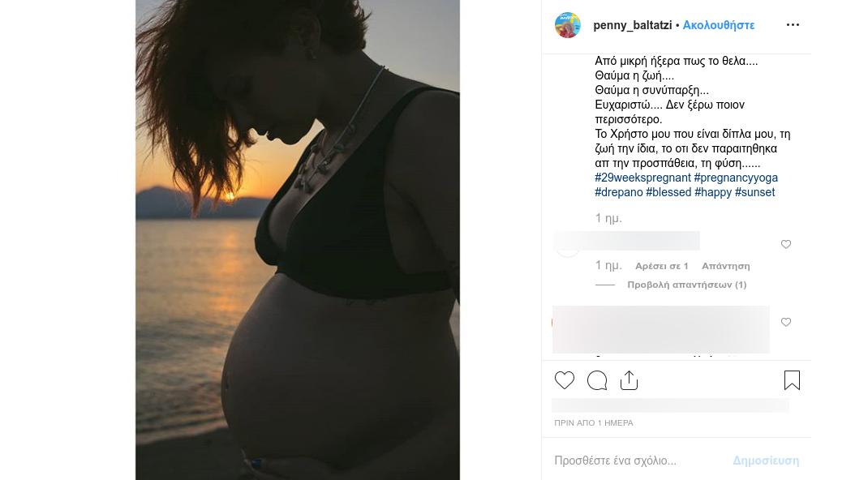Expand Προβολή απαντήσεων (1) replies
868x480 pixels.
coord(686,285)
